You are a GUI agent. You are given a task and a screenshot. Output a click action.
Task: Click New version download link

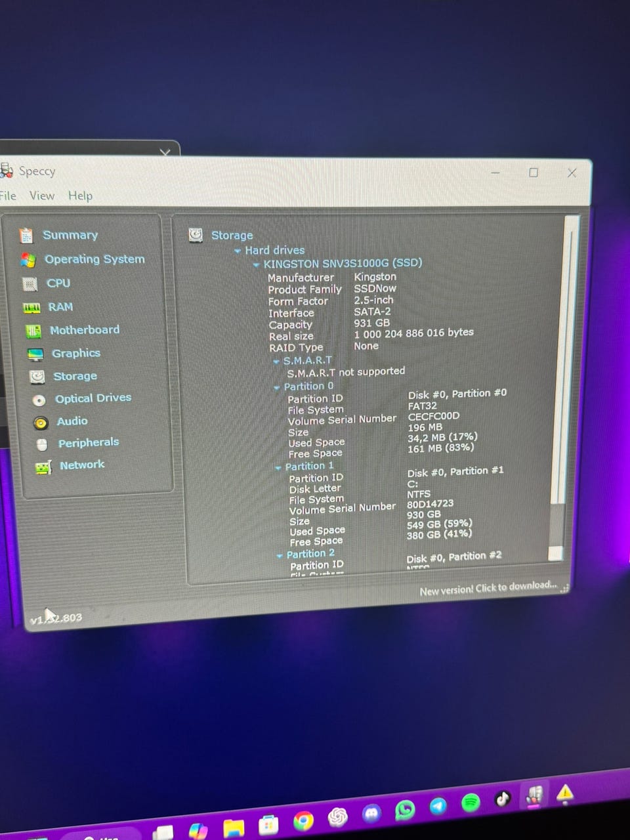click(488, 589)
